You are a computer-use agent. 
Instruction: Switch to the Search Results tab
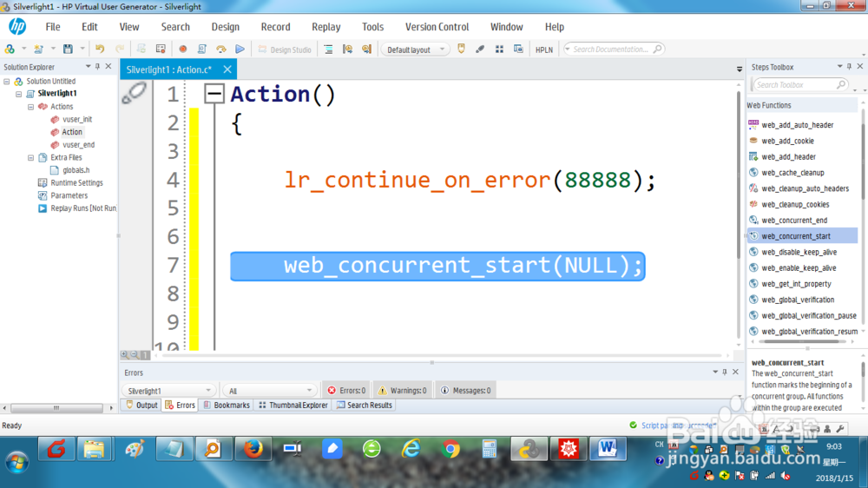[x=365, y=406]
